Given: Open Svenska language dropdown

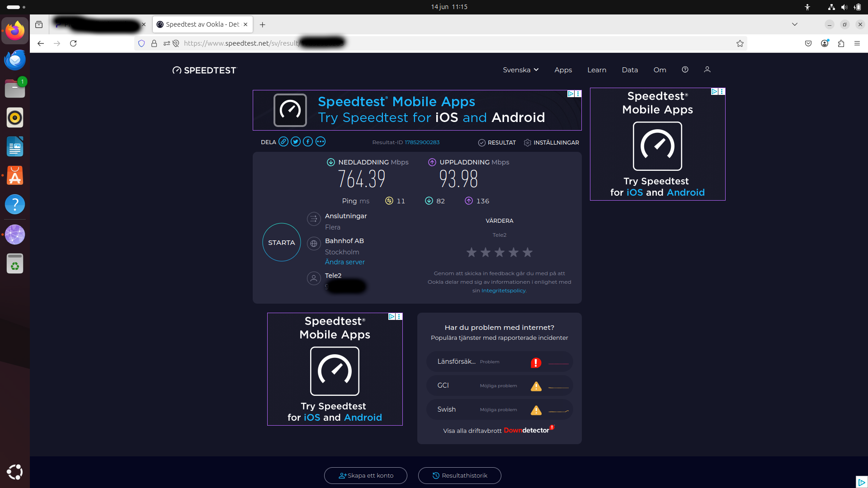Looking at the screenshot, I should [521, 70].
